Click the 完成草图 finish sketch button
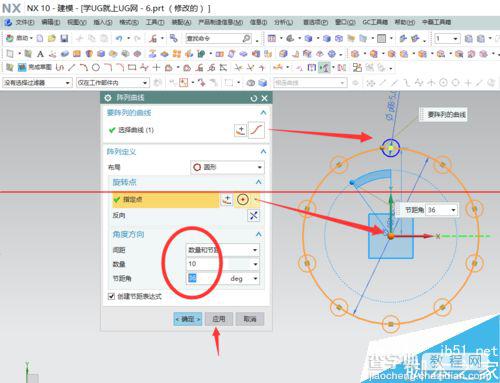500x383 pixels. pyautogui.click(x=35, y=68)
